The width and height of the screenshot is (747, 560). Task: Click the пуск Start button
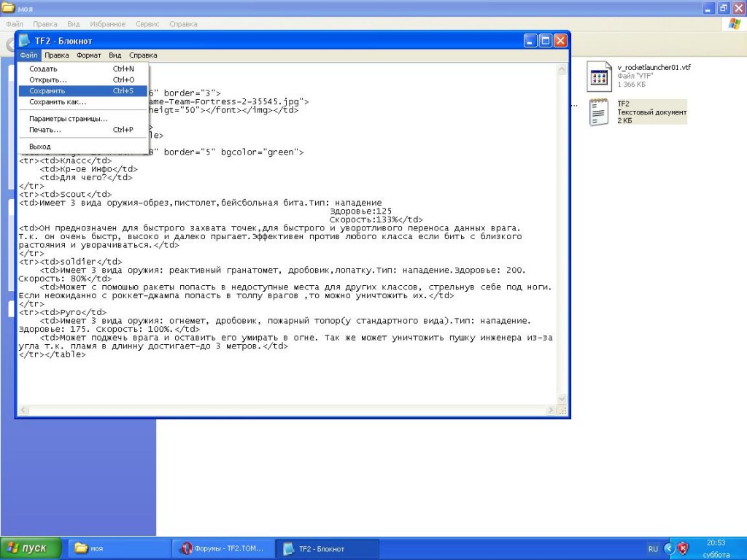(x=31, y=548)
